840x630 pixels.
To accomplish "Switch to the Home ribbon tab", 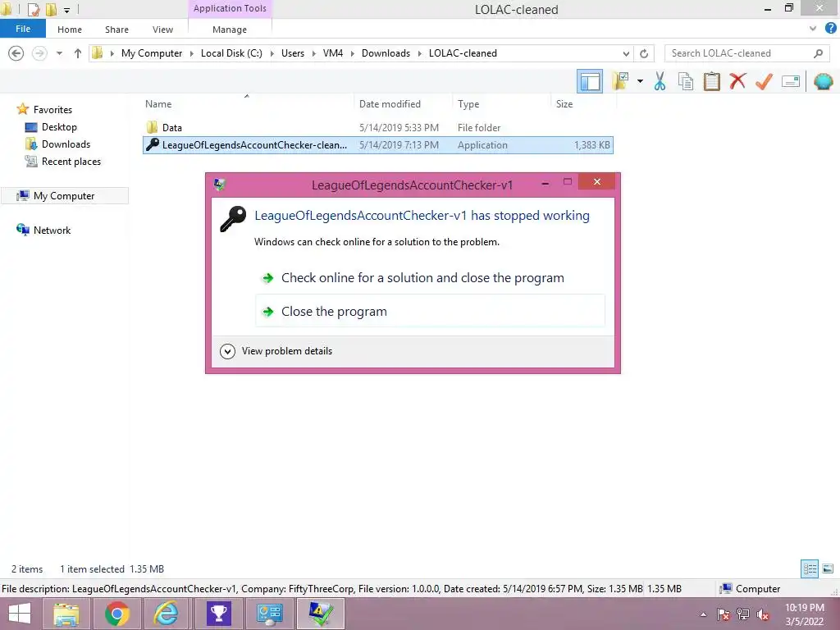I will [70, 30].
